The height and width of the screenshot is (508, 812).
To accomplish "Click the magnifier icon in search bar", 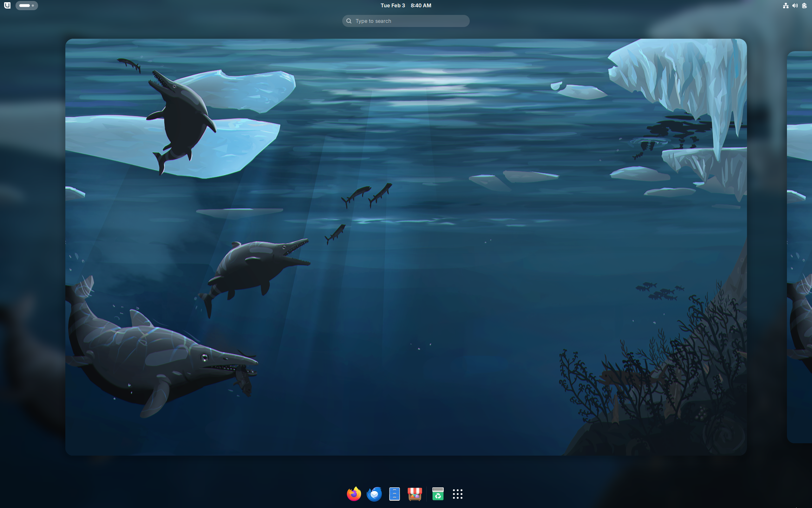I will (349, 21).
